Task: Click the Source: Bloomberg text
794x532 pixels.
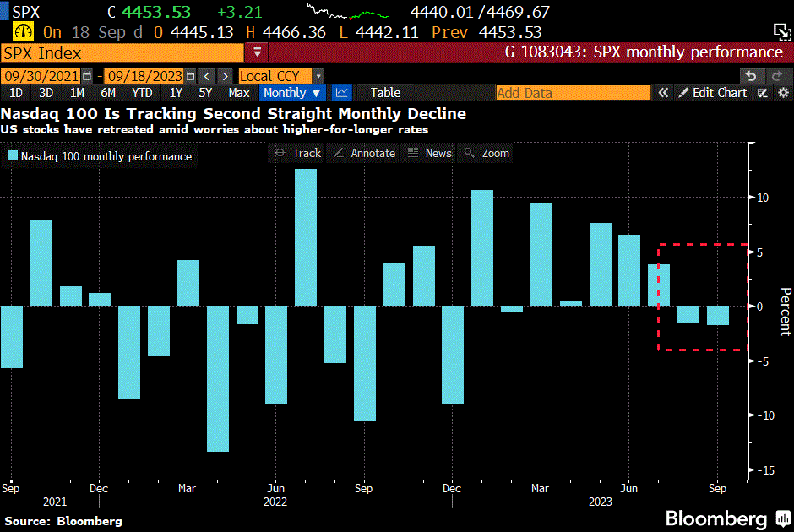Action: [x=63, y=521]
